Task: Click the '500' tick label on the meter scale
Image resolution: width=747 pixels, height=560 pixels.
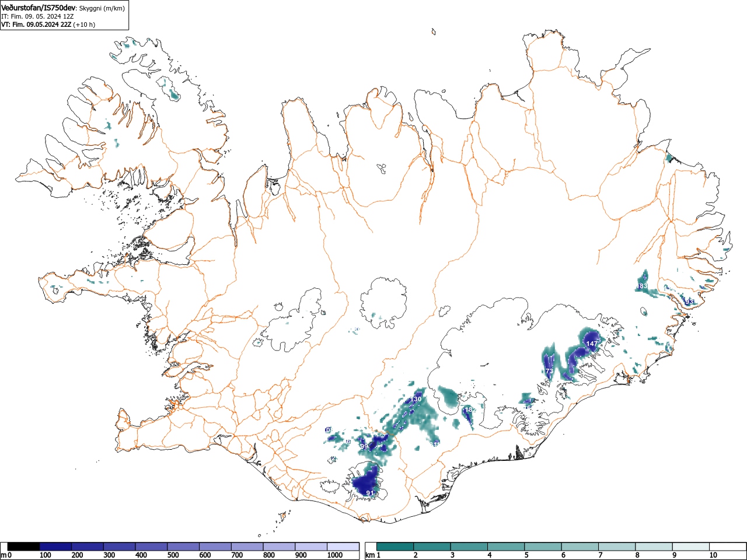Action: [173, 555]
